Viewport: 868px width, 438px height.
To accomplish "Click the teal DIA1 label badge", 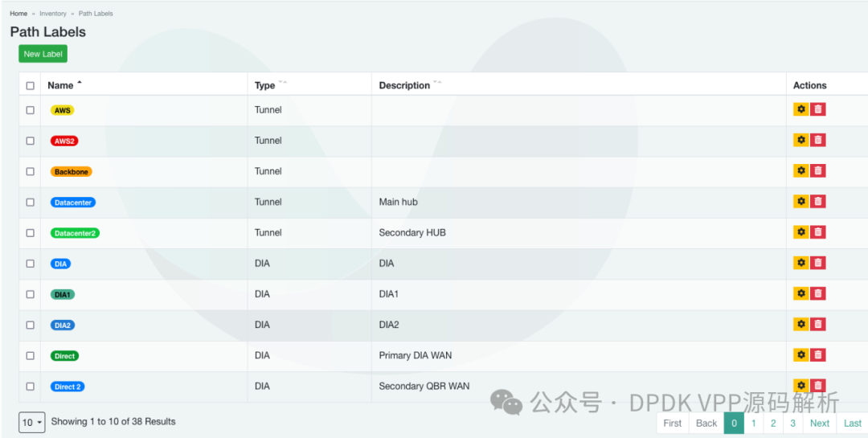I will [63, 295].
